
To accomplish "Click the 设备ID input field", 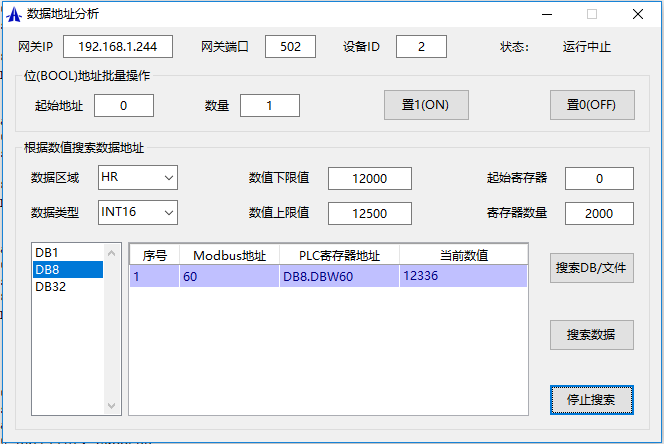I will tap(420, 47).
